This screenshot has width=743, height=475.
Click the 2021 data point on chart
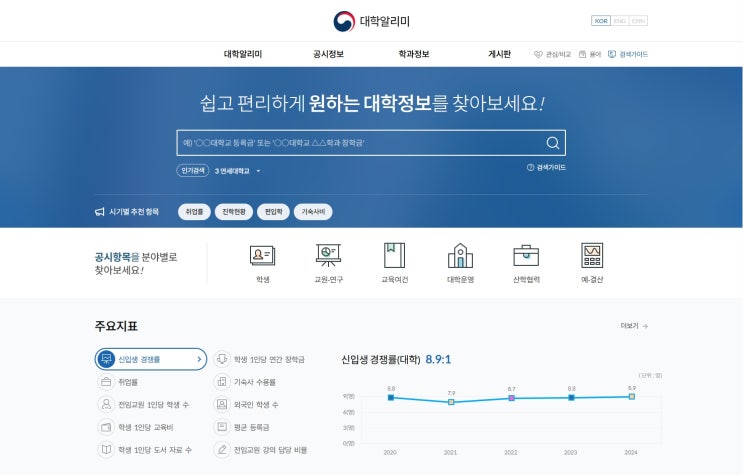tap(451, 402)
